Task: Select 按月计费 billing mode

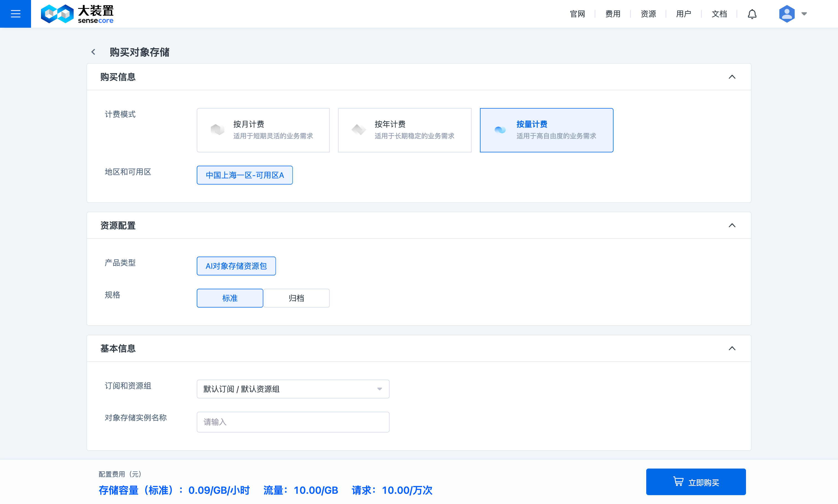Action: [263, 130]
